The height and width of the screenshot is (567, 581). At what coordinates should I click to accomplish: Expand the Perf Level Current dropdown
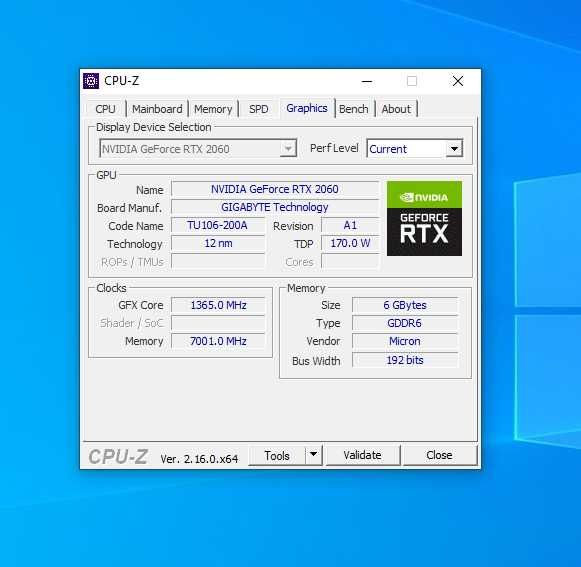415,149
